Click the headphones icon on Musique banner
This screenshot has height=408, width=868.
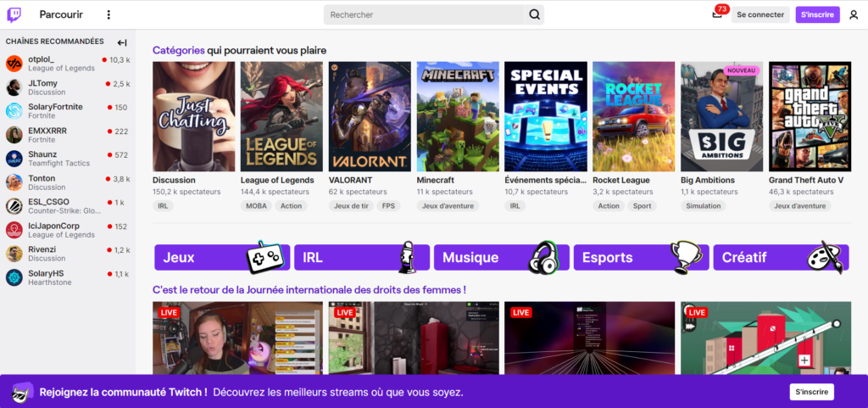click(x=545, y=257)
